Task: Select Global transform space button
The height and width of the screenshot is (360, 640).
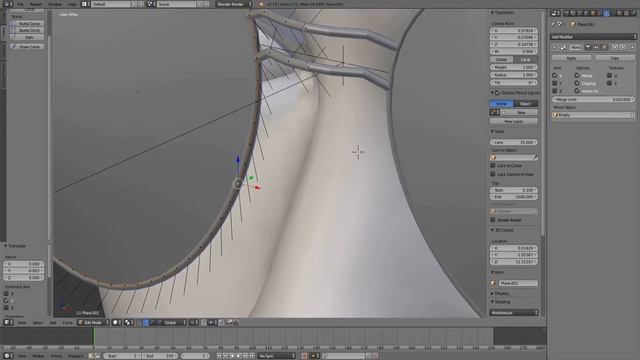Action: pos(502,60)
